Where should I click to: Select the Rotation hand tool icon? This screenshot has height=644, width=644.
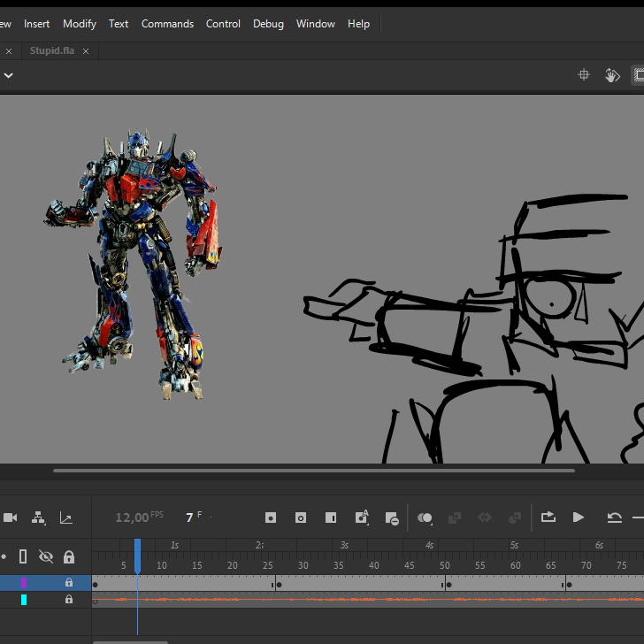612,75
